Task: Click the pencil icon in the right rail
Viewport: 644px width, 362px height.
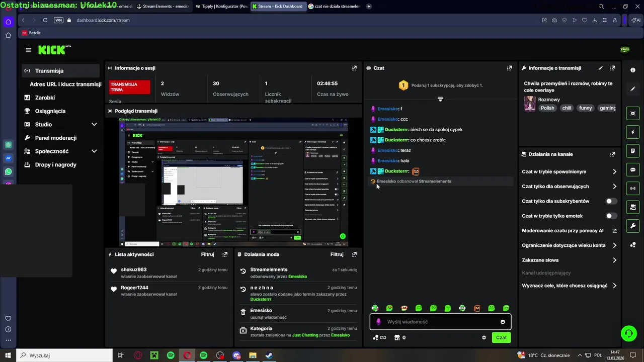Action: (x=633, y=89)
